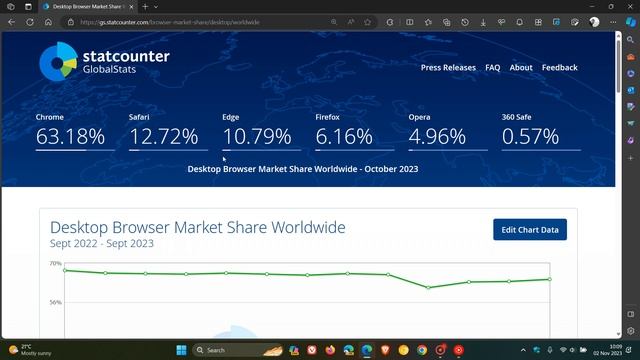Toggle split screen icon in toolbar
This screenshot has width=640, height=360.
tap(410, 22)
